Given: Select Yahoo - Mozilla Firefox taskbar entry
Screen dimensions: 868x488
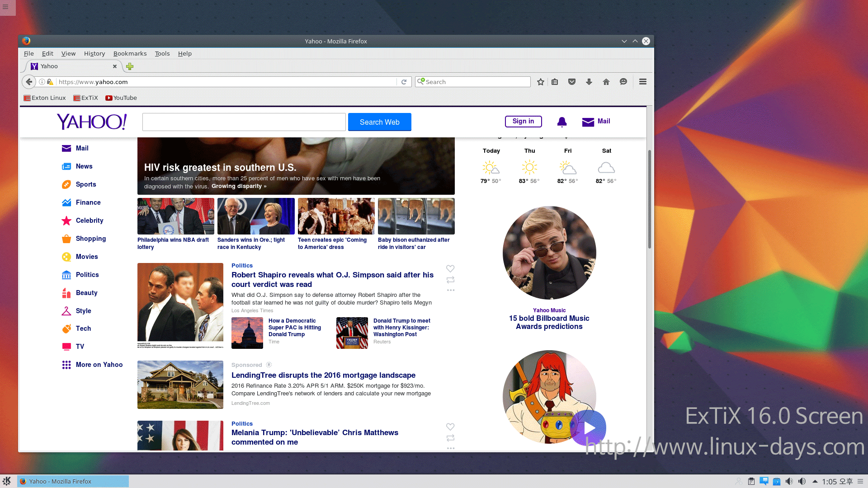Looking at the screenshot, I should pyautogui.click(x=73, y=481).
